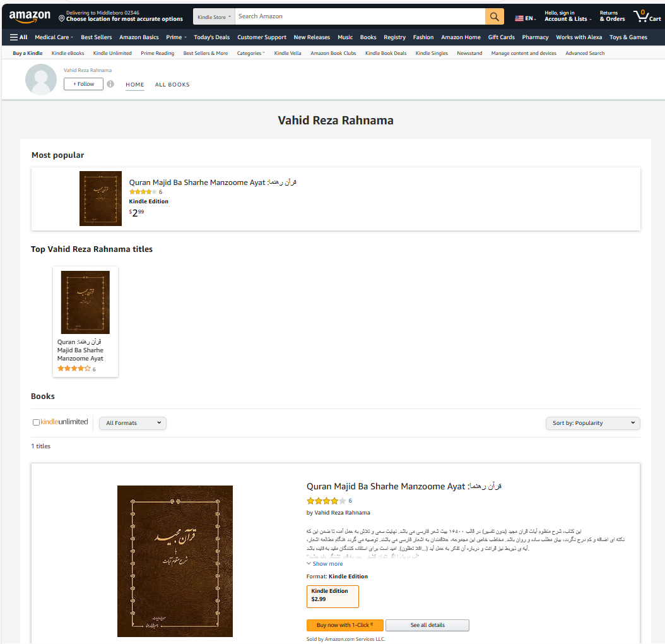Expand Account & Lists menu
The height and width of the screenshot is (644, 665).
[567, 16]
